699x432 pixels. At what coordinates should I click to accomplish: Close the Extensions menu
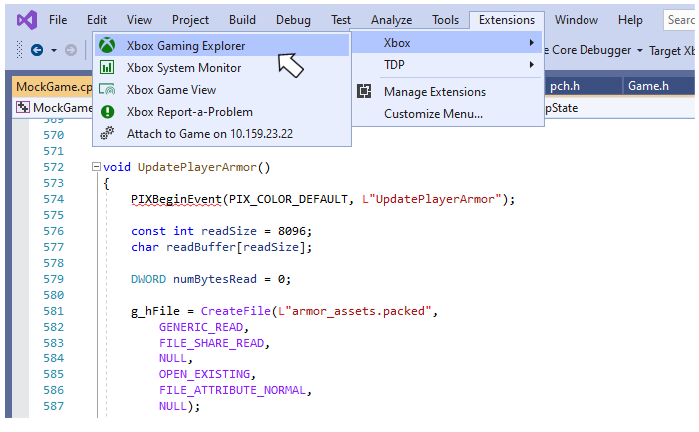tap(507, 20)
